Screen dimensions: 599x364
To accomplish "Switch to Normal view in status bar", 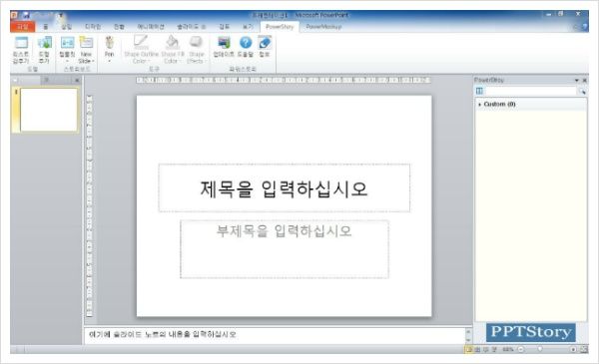I will pyautogui.click(x=469, y=349).
